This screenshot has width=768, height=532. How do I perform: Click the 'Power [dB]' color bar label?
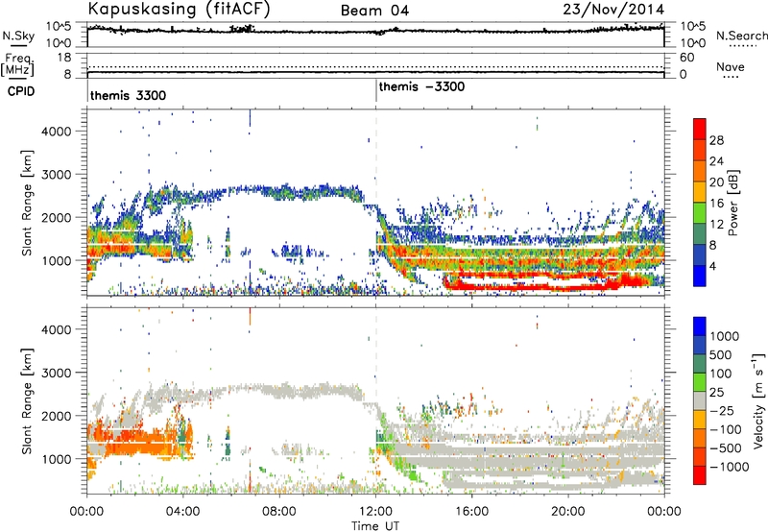tap(733, 203)
